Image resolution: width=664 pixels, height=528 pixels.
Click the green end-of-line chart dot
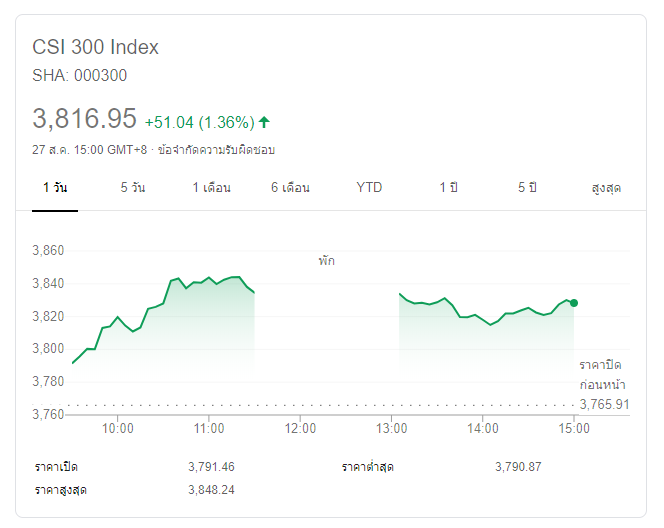point(574,302)
